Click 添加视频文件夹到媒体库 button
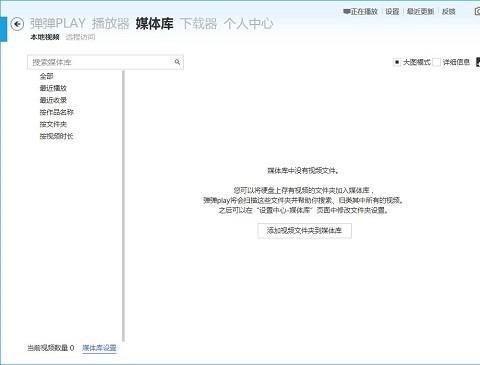 [304, 230]
